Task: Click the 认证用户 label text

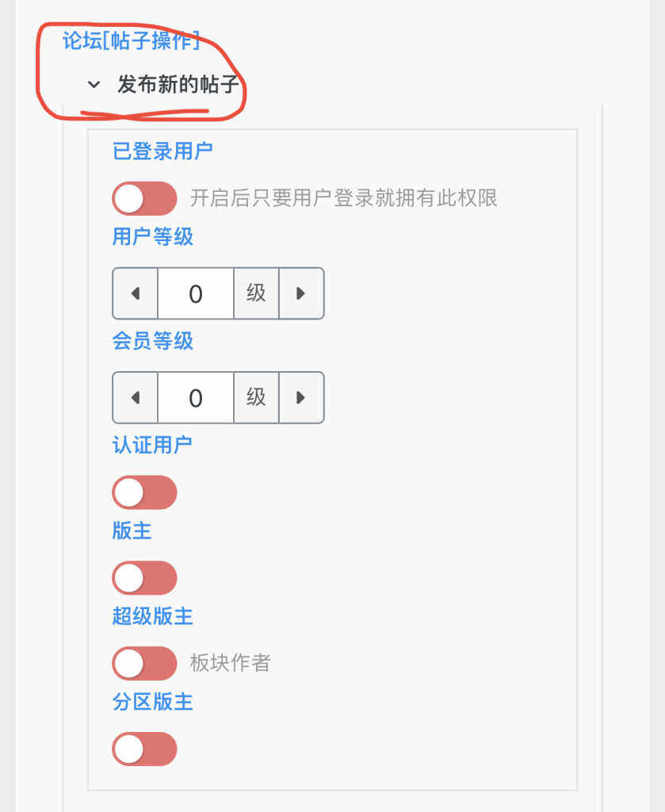Action: 153,445
